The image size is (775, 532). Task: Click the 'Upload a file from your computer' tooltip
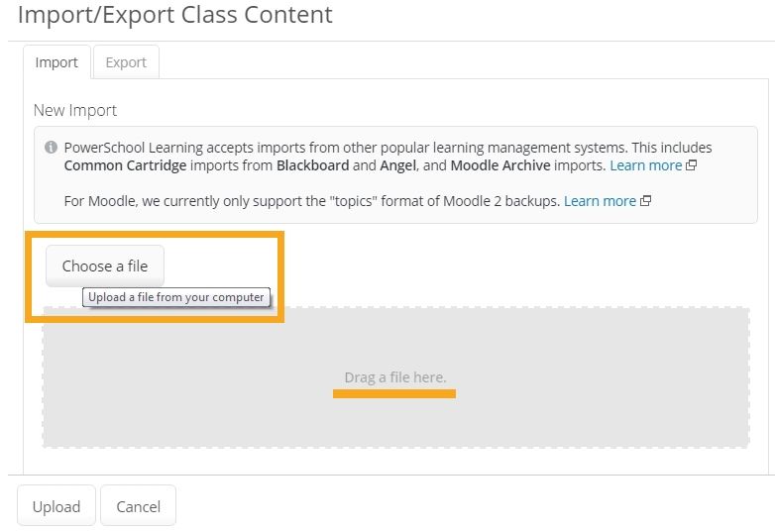(x=176, y=297)
